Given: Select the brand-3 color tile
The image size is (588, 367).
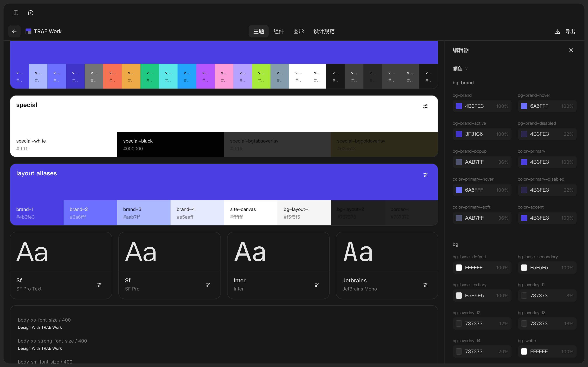Looking at the screenshot, I should click(x=144, y=213).
